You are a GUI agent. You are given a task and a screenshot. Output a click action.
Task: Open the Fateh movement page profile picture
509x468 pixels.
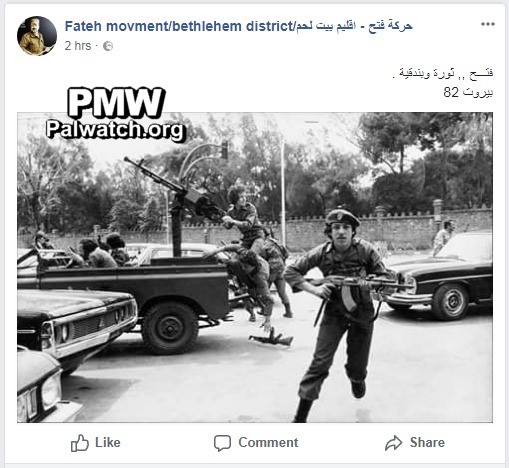click(x=37, y=36)
